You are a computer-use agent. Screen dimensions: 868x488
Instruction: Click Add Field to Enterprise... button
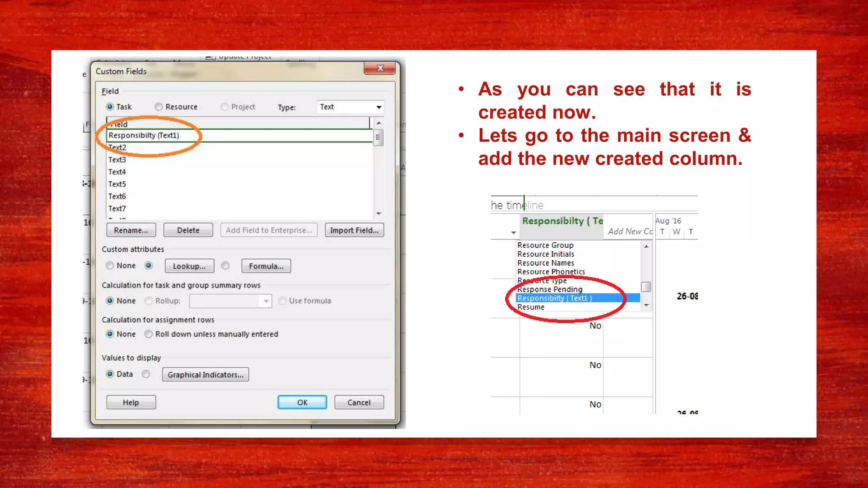point(269,230)
